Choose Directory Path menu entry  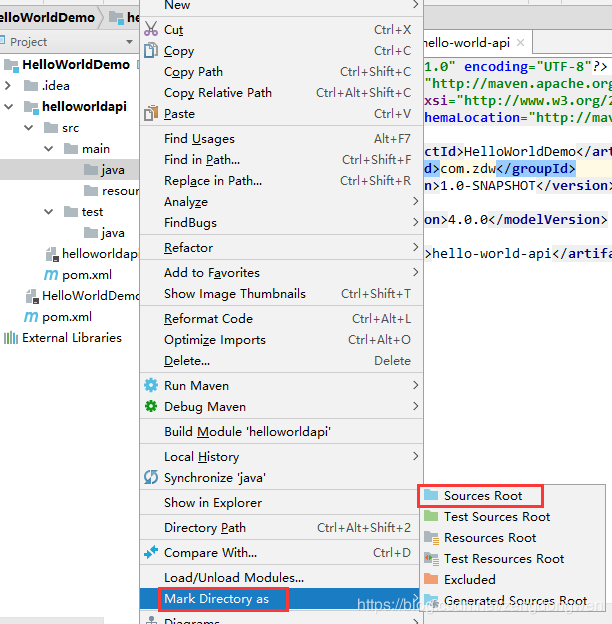pyautogui.click(x=281, y=528)
